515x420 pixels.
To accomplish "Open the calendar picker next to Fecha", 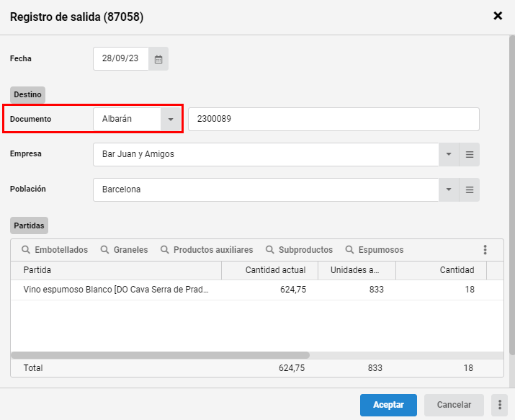I will click(158, 59).
